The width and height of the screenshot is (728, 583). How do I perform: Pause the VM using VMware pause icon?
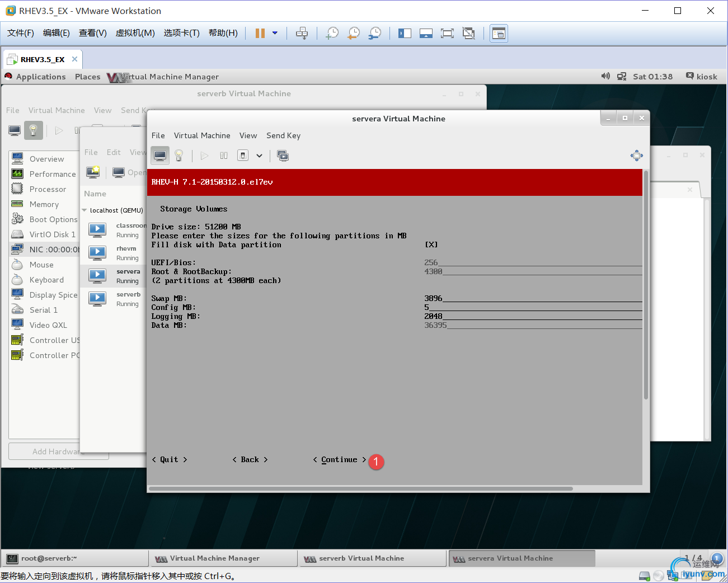click(260, 33)
